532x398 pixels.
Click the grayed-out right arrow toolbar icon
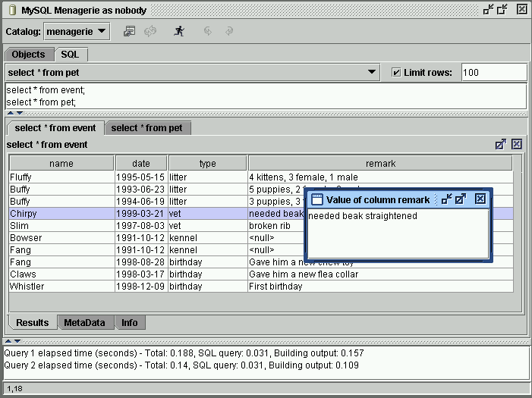click(x=229, y=31)
